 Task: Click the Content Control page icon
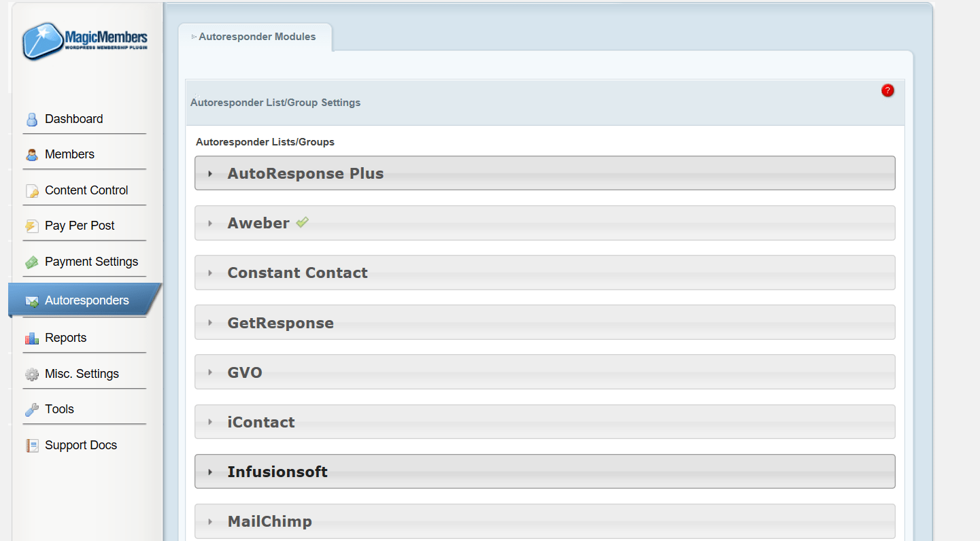(32, 191)
